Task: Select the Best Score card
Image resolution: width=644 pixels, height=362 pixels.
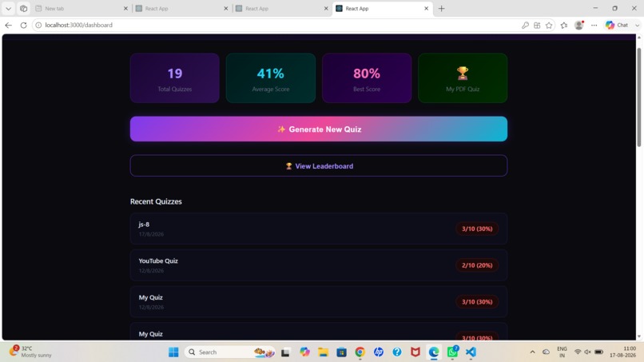Action: tap(367, 78)
